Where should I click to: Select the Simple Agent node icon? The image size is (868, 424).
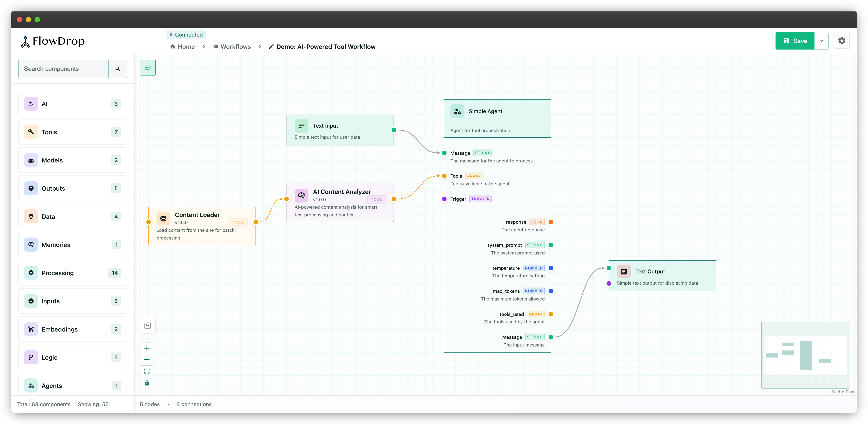click(457, 111)
